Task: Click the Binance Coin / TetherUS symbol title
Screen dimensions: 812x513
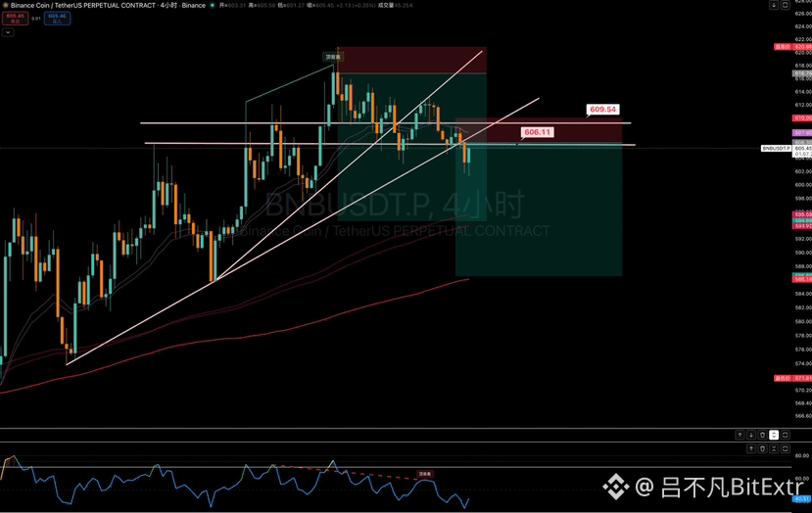Action: tap(83, 5)
